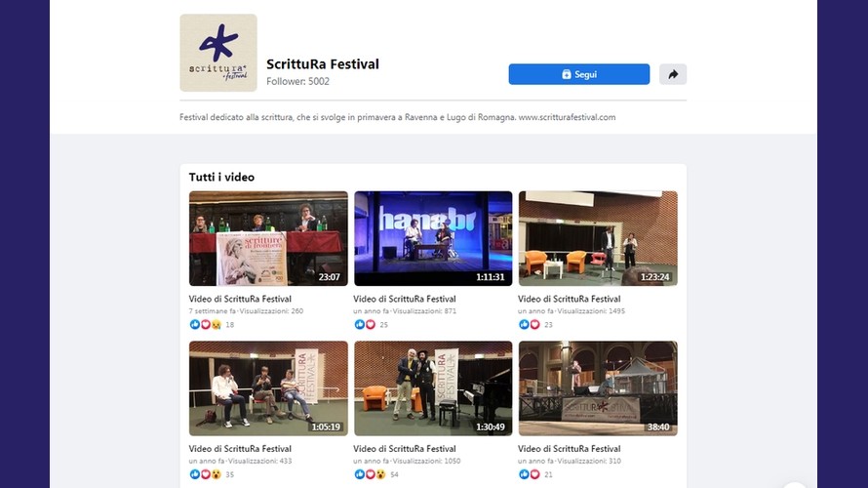Click like reaction under 1:23:24 video
Screen dimensions: 868x488
(x=524, y=325)
